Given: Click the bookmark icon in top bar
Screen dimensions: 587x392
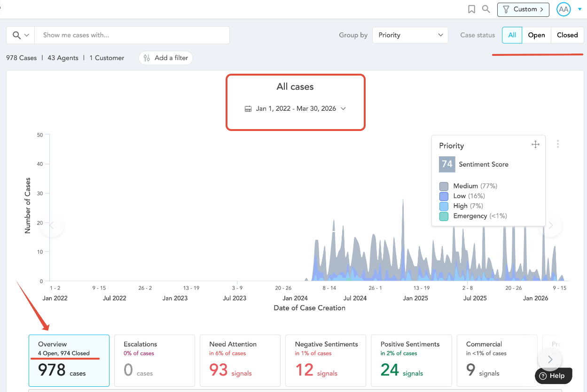Looking at the screenshot, I should click(472, 9).
